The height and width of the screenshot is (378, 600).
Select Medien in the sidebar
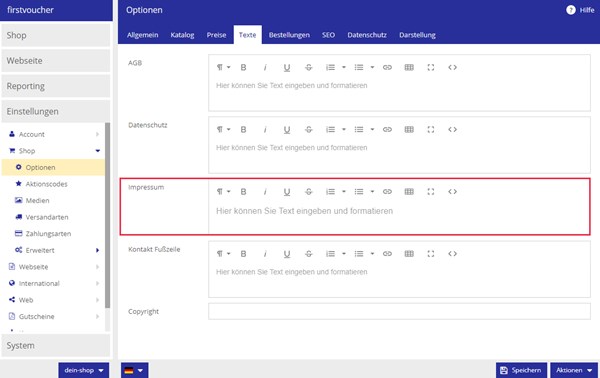[54, 200]
